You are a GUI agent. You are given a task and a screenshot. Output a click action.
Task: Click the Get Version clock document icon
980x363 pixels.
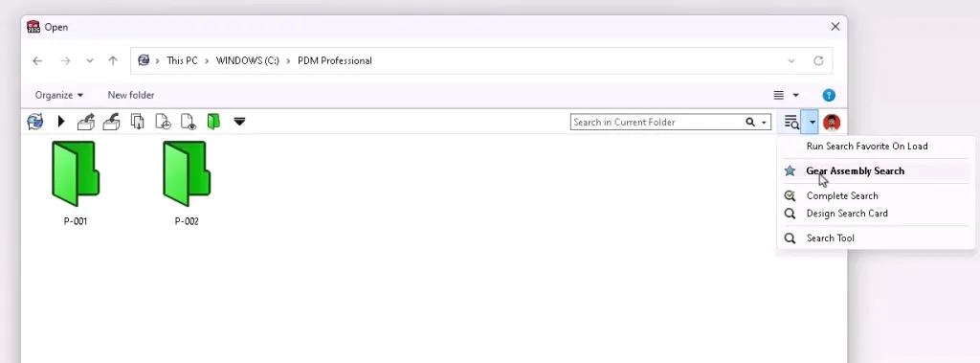[x=163, y=122]
